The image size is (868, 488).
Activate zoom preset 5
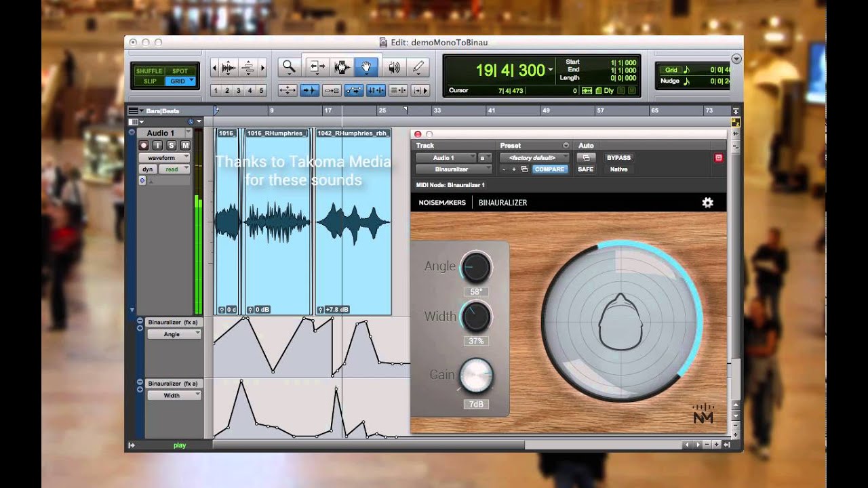pos(262,90)
